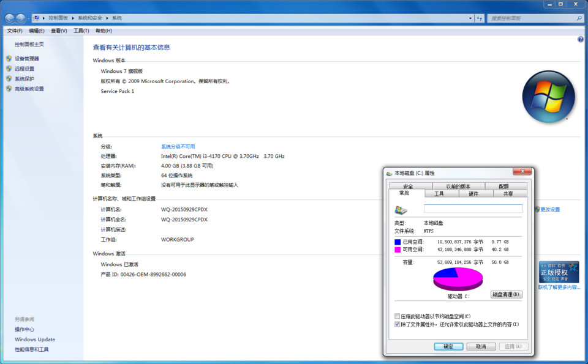This screenshot has height=364, width=588.
Task: Open the 帮助(H) menu
Action: pos(104,31)
